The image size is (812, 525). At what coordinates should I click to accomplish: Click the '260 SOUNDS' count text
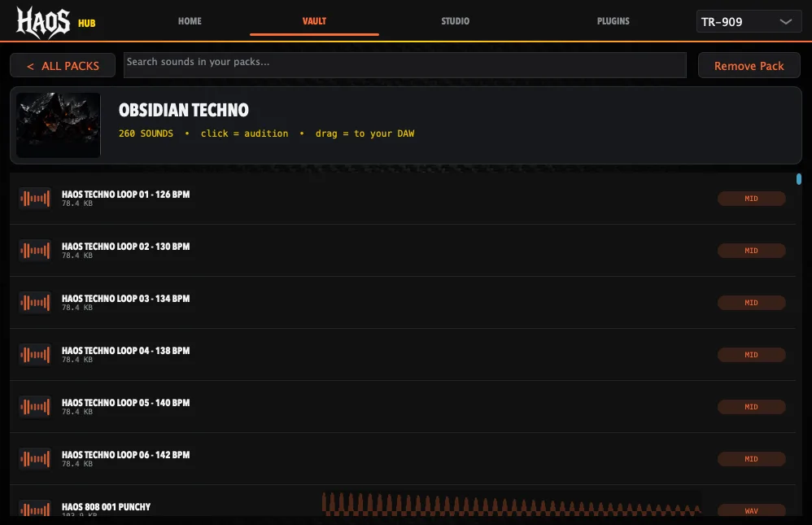146,133
